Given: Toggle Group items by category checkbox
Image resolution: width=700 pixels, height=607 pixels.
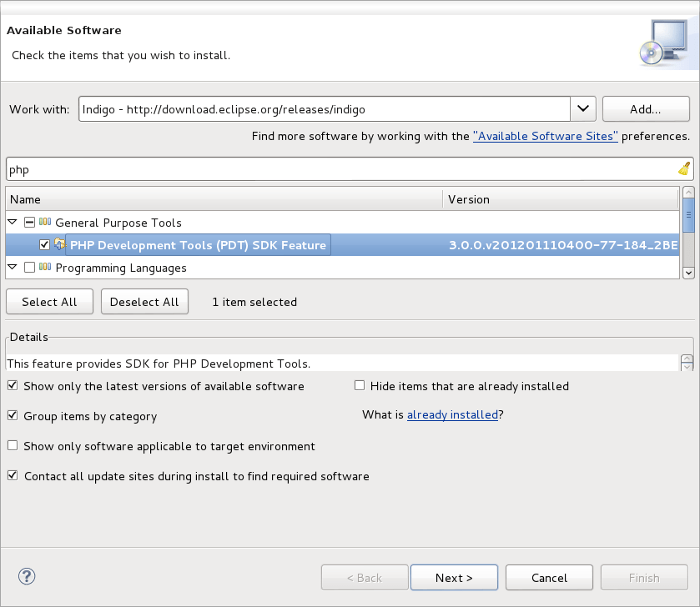Looking at the screenshot, I should 13,416.
